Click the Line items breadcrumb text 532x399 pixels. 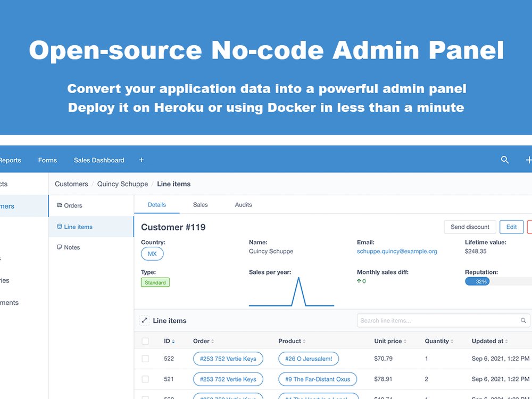click(174, 184)
